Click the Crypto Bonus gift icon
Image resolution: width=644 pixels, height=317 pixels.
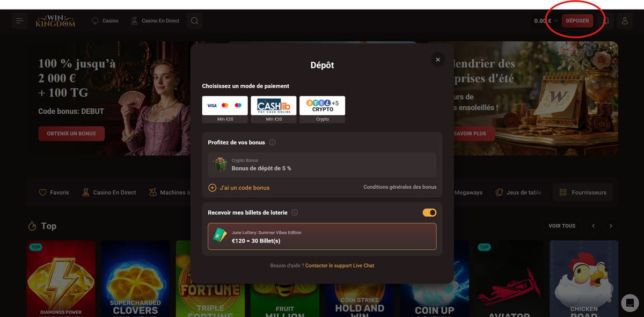(220, 165)
